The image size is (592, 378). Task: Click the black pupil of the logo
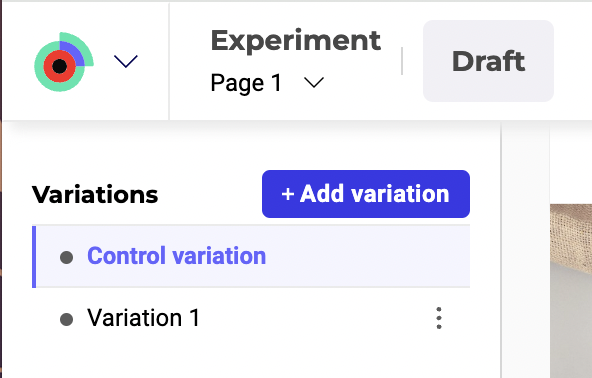pyautogui.click(x=59, y=66)
